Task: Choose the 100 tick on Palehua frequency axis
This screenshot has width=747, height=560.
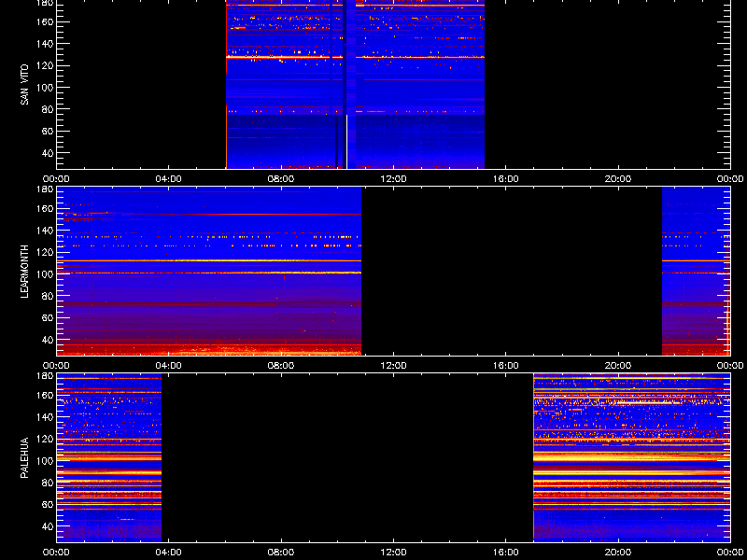Action: (x=45, y=461)
